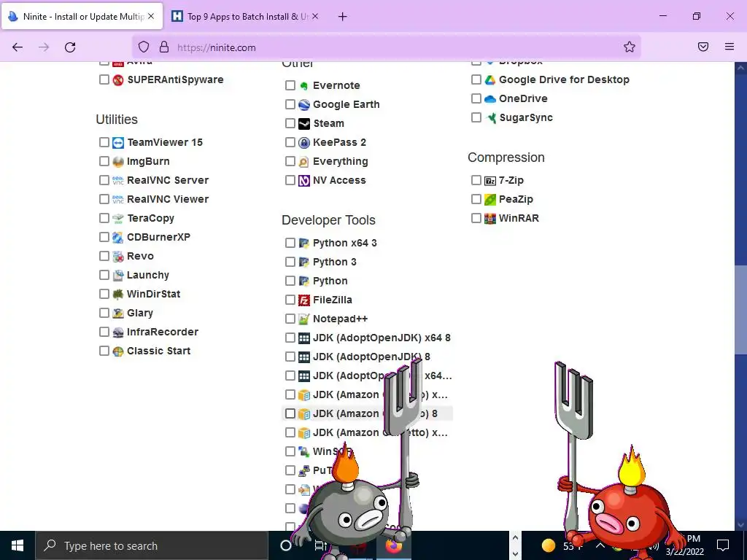
Task: Open the Save to Pocket button
Action: tap(703, 47)
